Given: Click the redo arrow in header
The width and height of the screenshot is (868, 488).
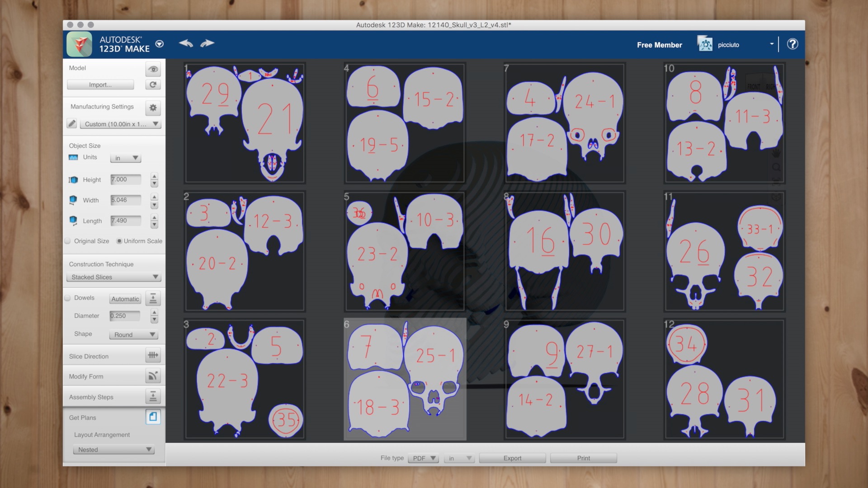Looking at the screenshot, I should click(x=207, y=43).
